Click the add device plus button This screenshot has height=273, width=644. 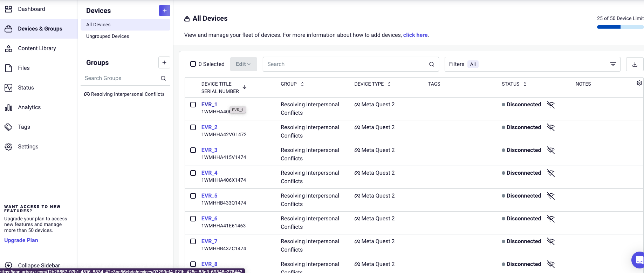[164, 11]
